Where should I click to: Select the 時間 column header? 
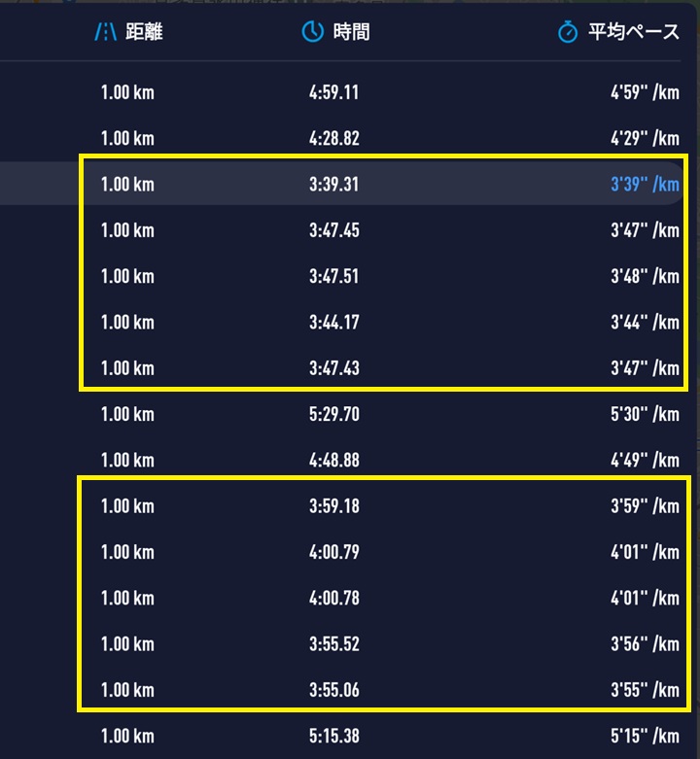click(351, 32)
